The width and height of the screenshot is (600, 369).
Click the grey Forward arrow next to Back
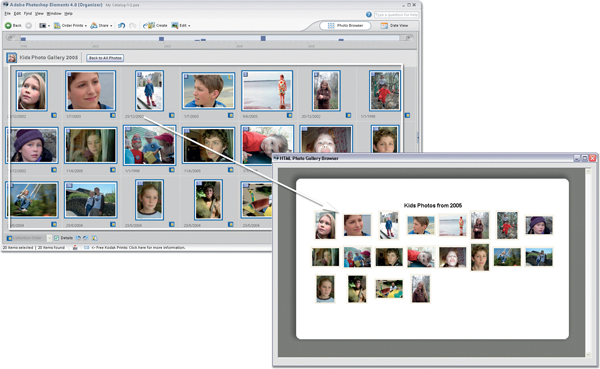coord(28,26)
